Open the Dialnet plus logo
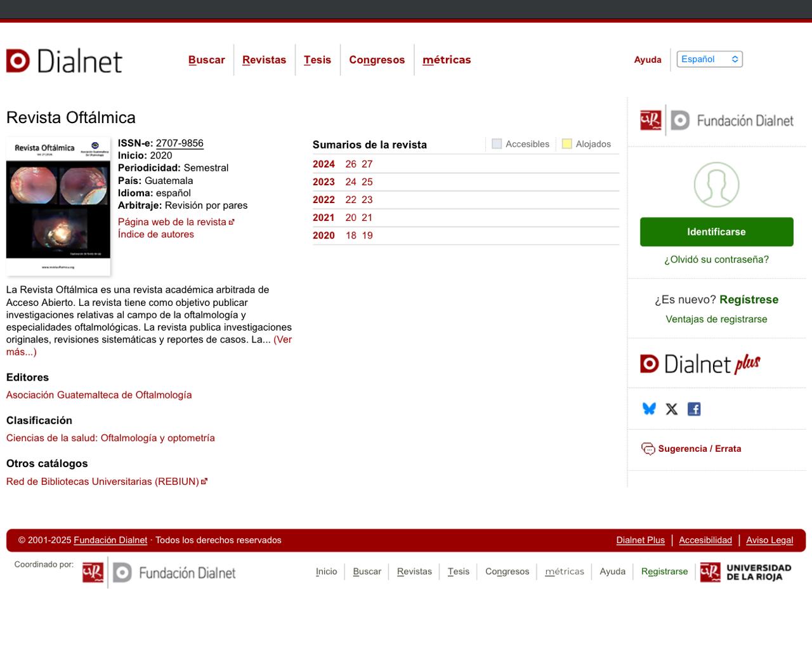 point(700,364)
